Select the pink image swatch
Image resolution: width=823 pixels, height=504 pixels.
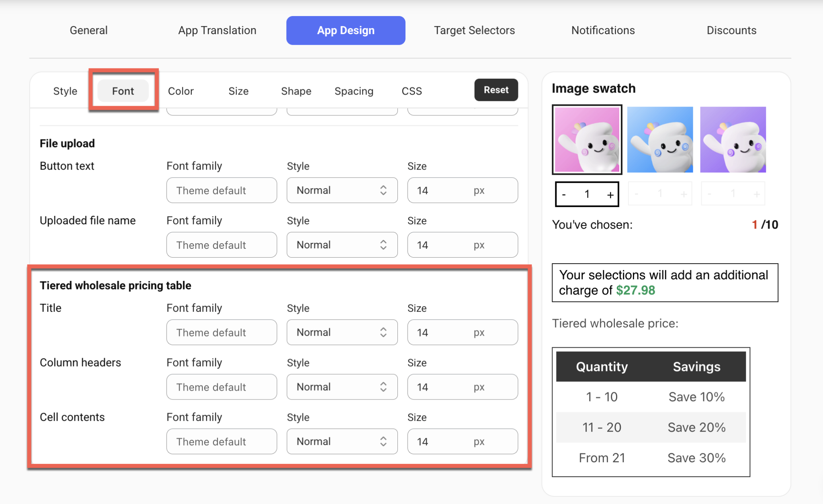[586, 139]
